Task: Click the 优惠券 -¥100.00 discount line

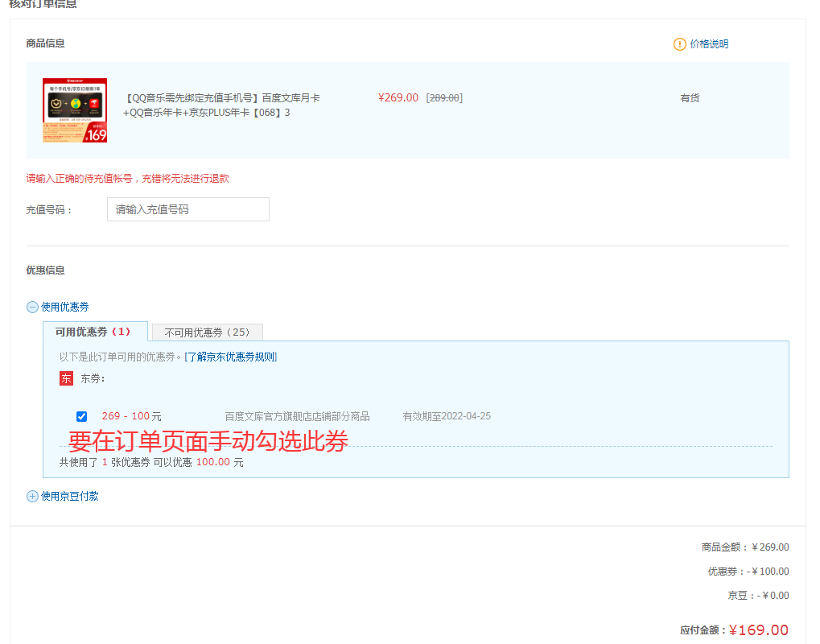Action: (x=748, y=572)
